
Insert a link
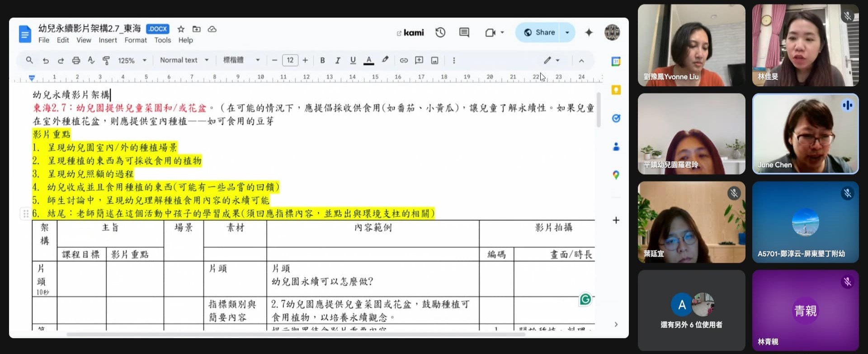(x=404, y=60)
